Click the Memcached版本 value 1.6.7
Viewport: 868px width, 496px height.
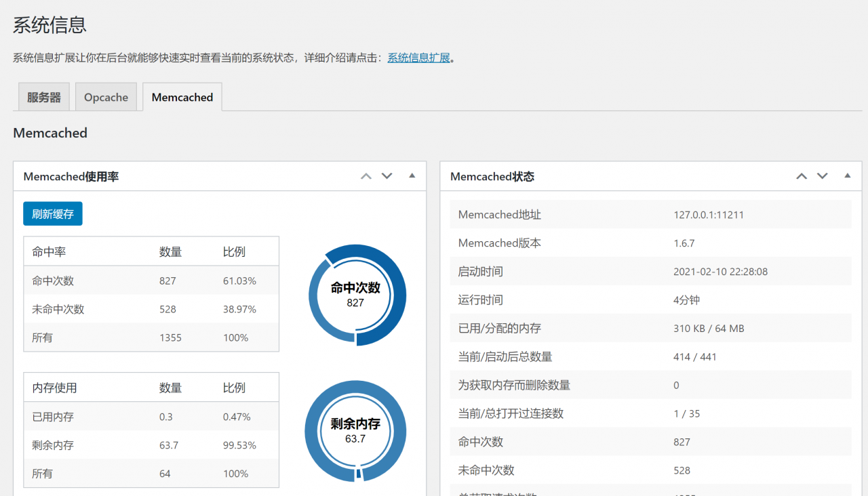click(x=684, y=243)
